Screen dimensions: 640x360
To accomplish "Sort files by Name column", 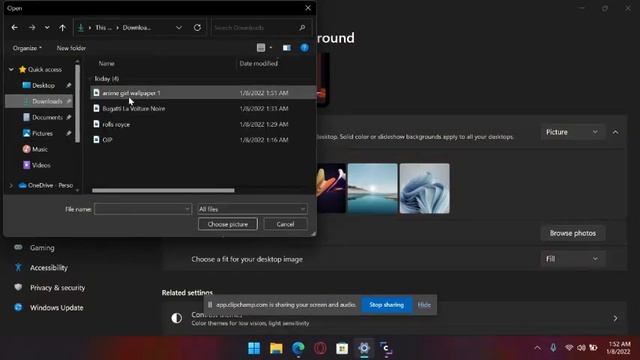I will click(106, 63).
